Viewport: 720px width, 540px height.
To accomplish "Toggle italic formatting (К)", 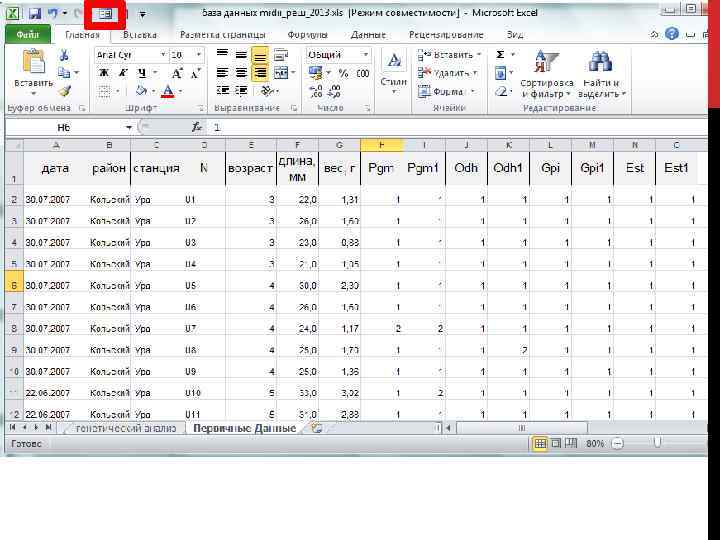I will pyautogui.click(x=123, y=73).
